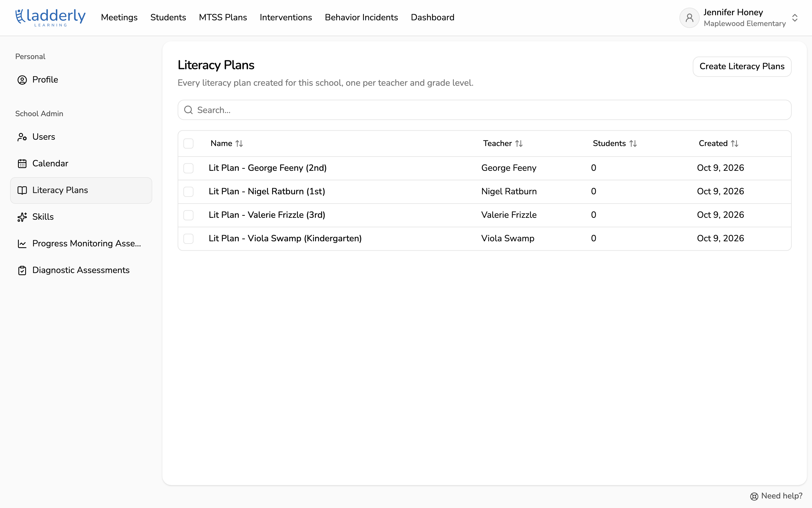
Task: Check the George Feeny plan checkbox
Action: click(x=189, y=168)
